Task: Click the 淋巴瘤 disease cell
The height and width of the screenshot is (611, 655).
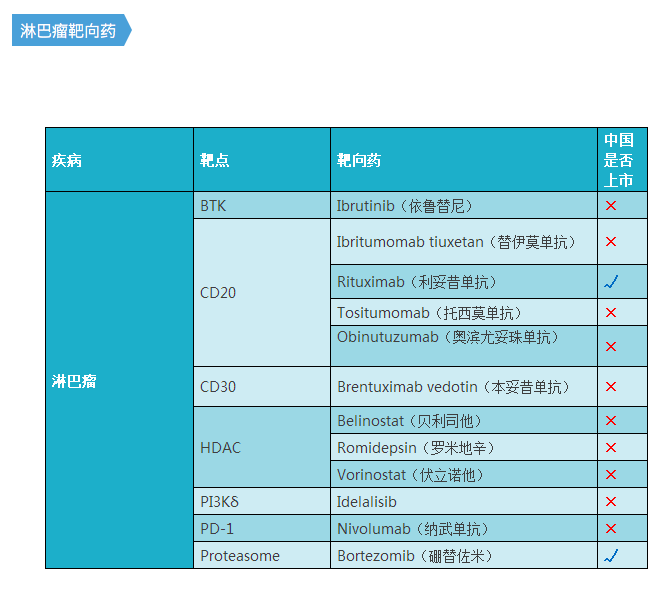Action: (119, 380)
